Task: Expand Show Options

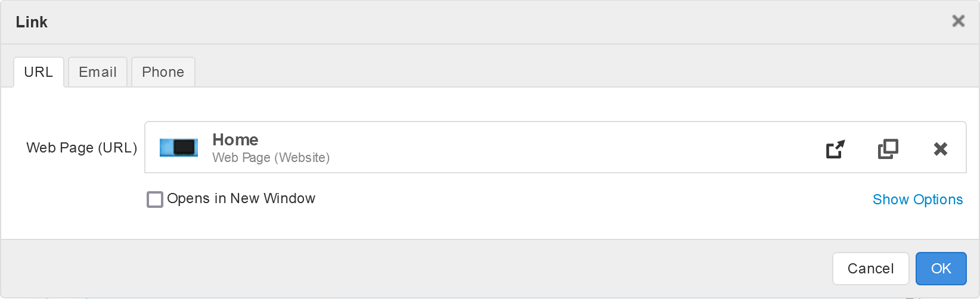Action: pyautogui.click(x=917, y=200)
